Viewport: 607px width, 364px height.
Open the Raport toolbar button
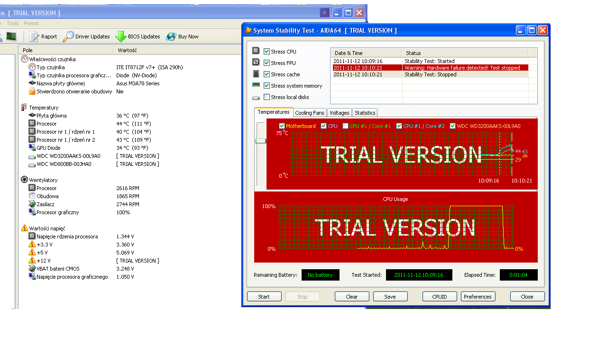pyautogui.click(x=43, y=36)
